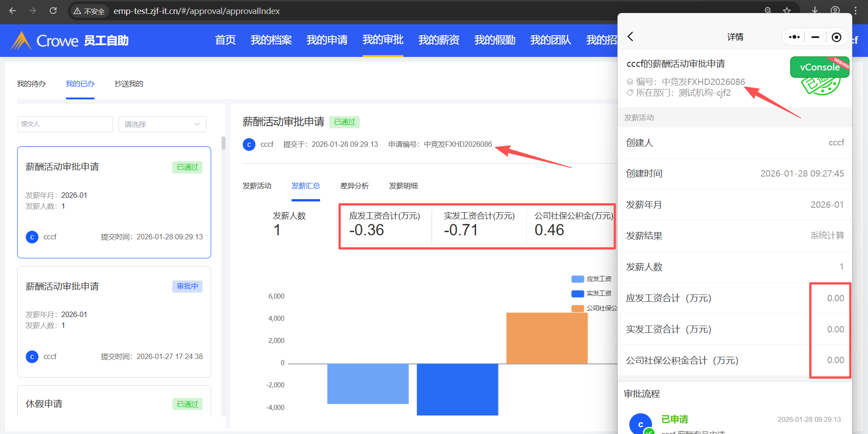Open 休假申请 list item
The width and height of the screenshot is (868, 434).
coord(114,403)
